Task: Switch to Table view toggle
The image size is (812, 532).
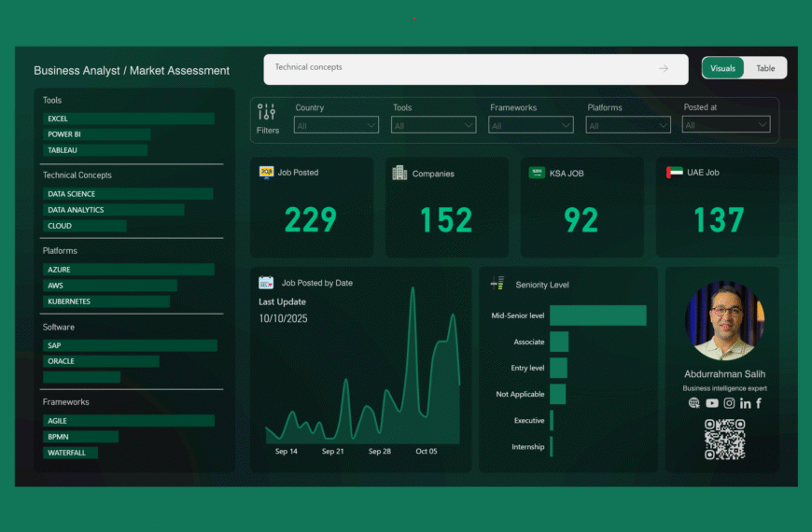Action: pyautogui.click(x=765, y=68)
